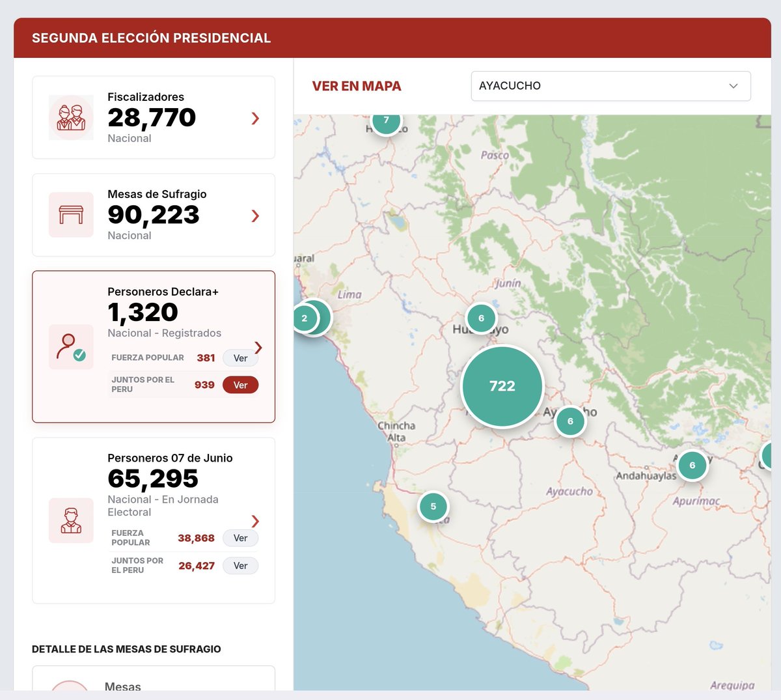
Task: Click the Andahuaylas label on the map
Action: pos(646,476)
